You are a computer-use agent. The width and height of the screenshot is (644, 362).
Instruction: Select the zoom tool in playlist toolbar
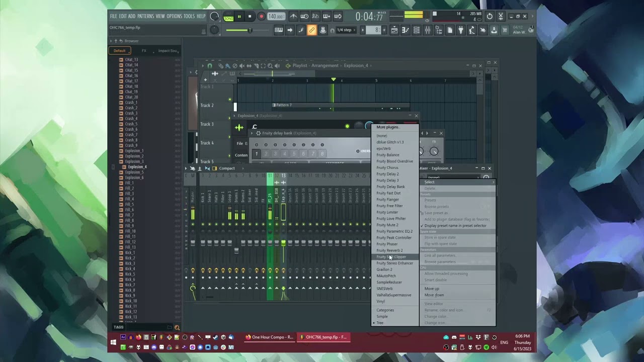click(270, 66)
